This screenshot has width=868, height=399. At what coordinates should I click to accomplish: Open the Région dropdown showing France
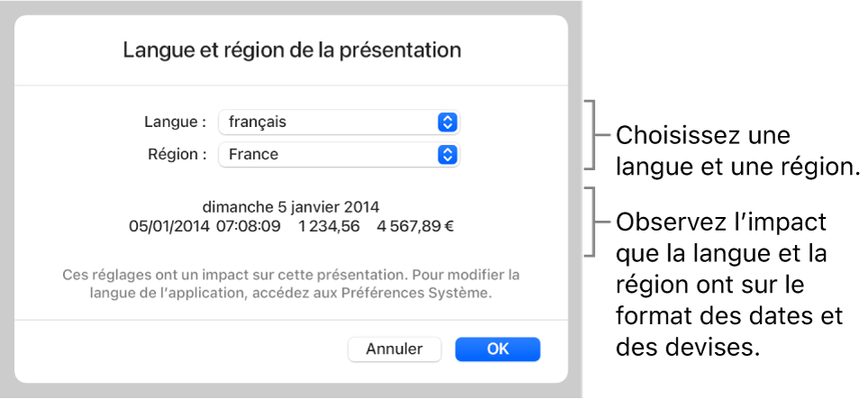click(329, 154)
